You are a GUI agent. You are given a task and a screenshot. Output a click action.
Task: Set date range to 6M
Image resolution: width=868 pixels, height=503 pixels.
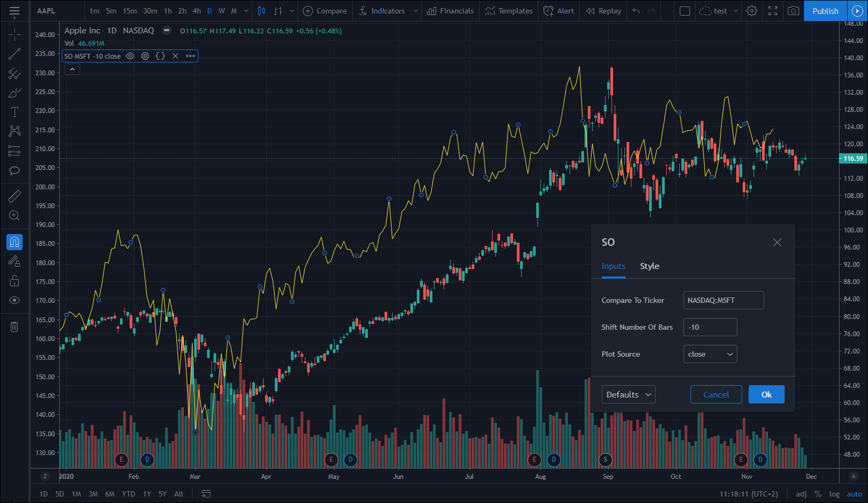[x=110, y=494]
